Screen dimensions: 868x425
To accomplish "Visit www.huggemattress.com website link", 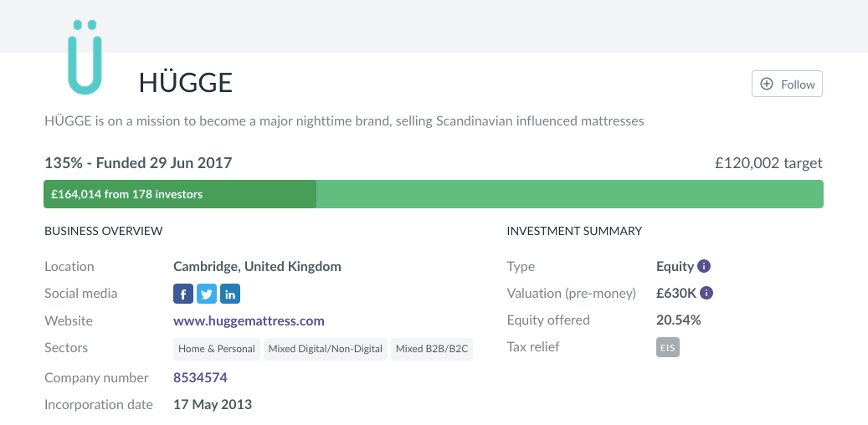I will coord(249,320).
